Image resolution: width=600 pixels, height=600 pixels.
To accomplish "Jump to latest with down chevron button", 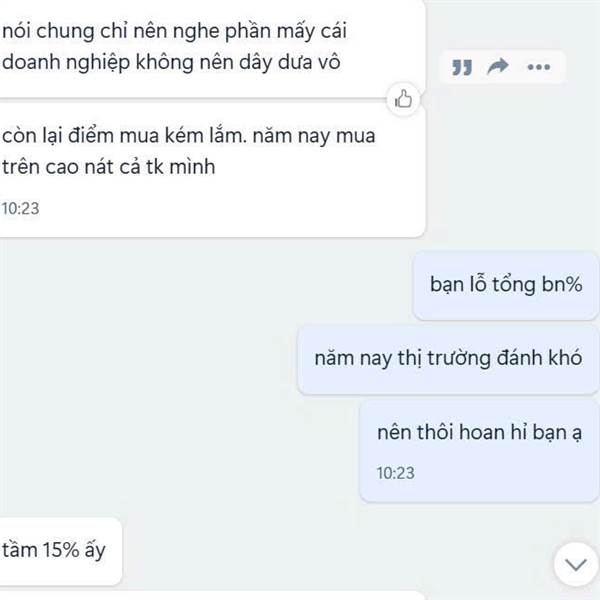I will pos(576,564).
